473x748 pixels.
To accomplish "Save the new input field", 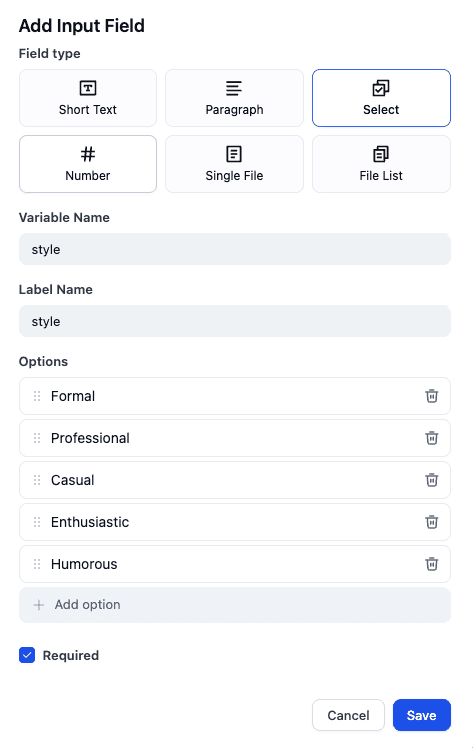I will (x=422, y=715).
